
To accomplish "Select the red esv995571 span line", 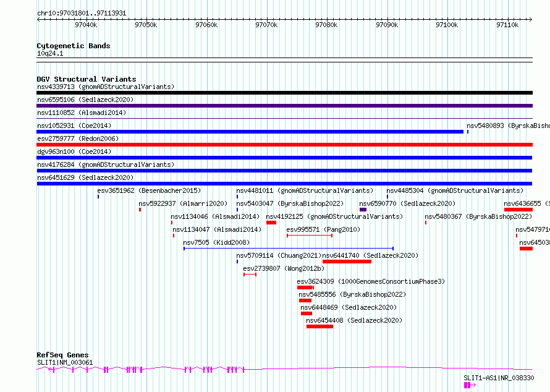I will pos(310,236).
